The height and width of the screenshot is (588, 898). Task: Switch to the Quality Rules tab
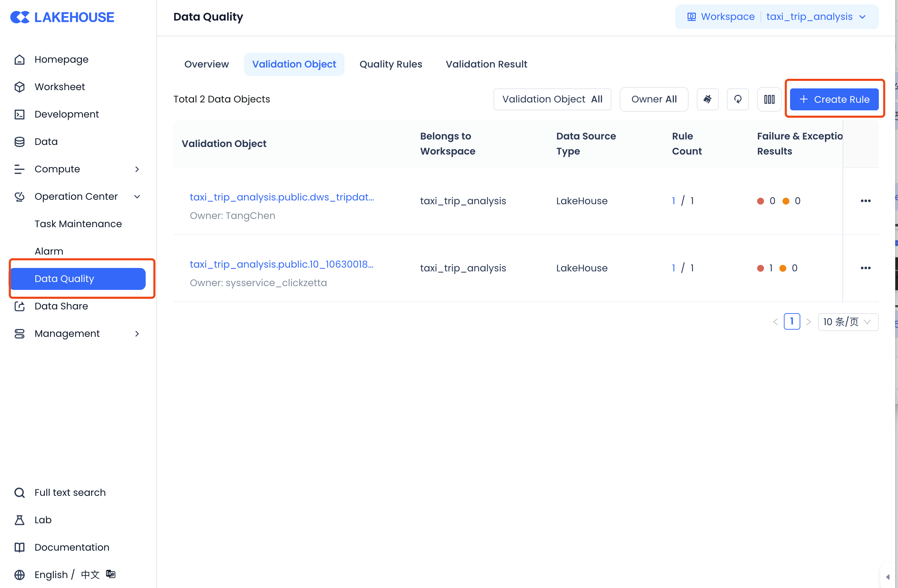[x=390, y=64]
